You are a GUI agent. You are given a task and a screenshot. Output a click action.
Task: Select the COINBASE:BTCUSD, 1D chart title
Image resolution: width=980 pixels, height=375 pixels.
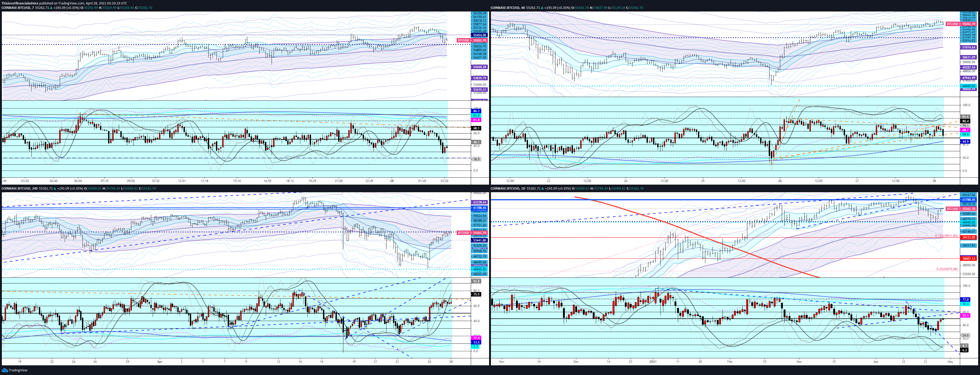pyautogui.click(x=508, y=189)
